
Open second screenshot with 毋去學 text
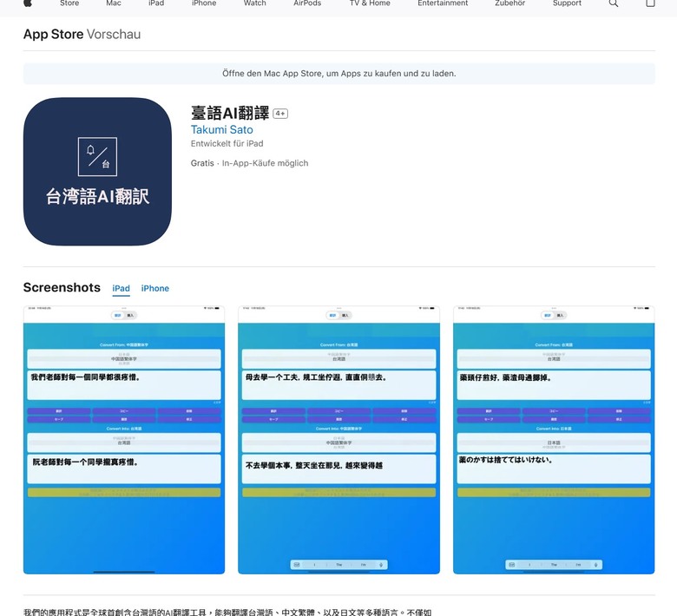pos(338,440)
